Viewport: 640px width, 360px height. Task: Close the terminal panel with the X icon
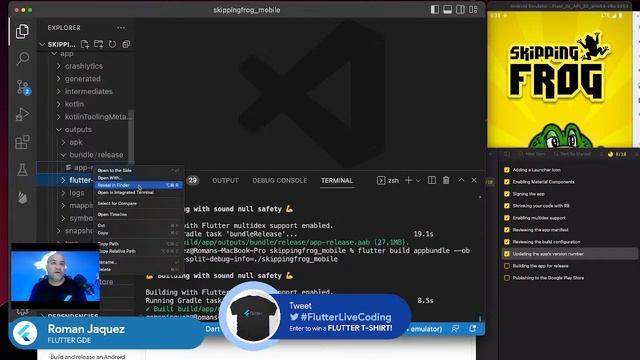point(474,180)
